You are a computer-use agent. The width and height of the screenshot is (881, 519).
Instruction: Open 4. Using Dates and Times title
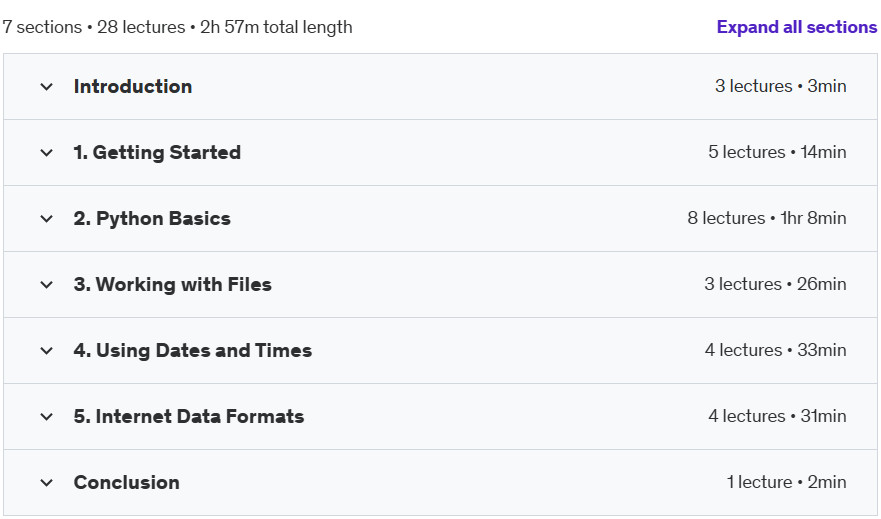193,350
